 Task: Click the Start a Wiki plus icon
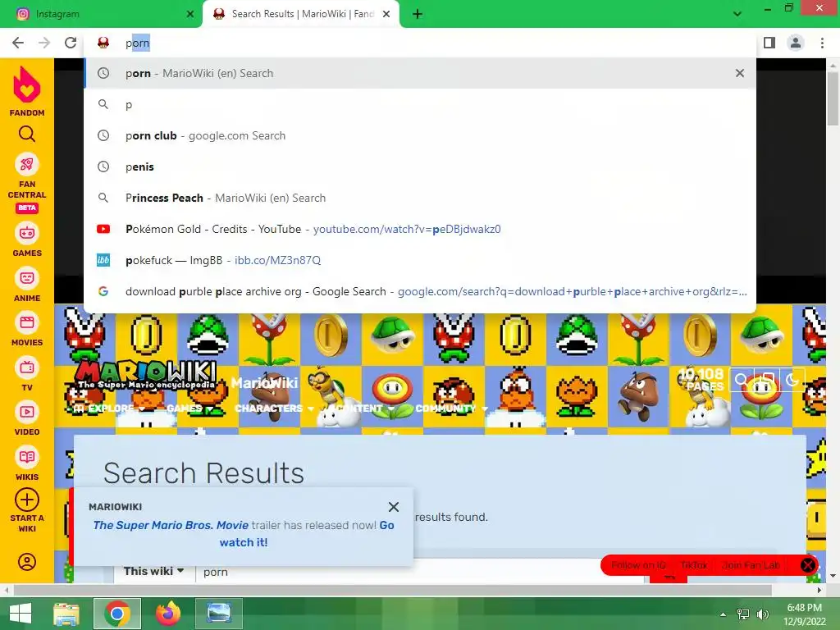27,500
